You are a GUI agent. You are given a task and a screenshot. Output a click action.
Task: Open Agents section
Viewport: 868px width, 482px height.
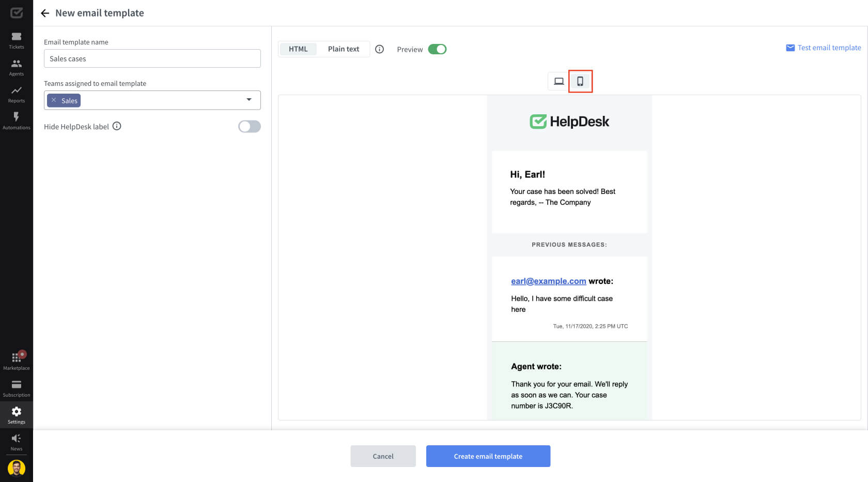(17, 68)
